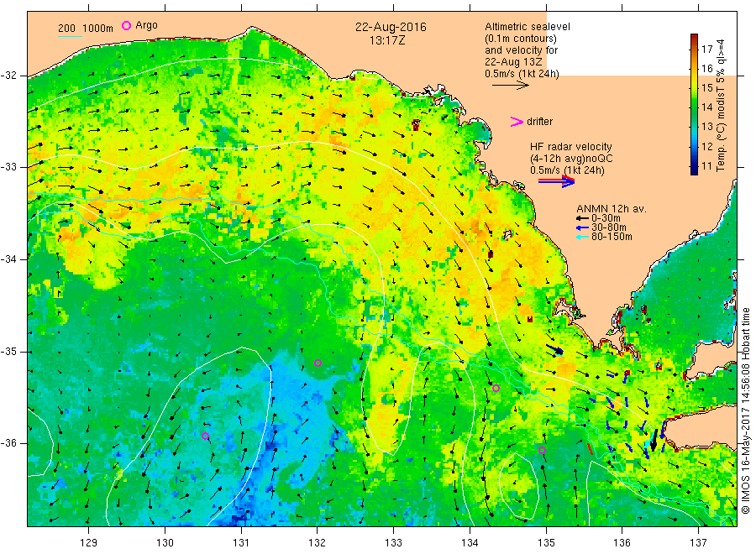Click the IMOS copyright timestamp text

pyautogui.click(x=747, y=411)
